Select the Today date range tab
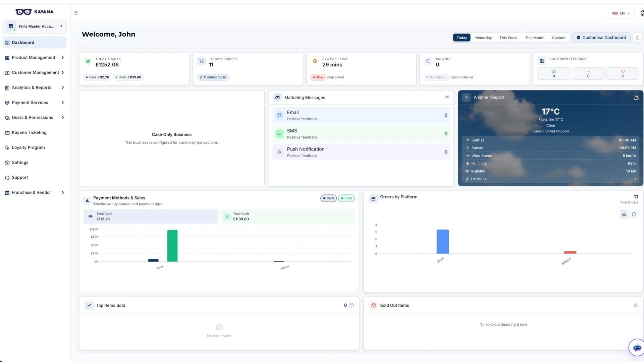 click(x=462, y=38)
